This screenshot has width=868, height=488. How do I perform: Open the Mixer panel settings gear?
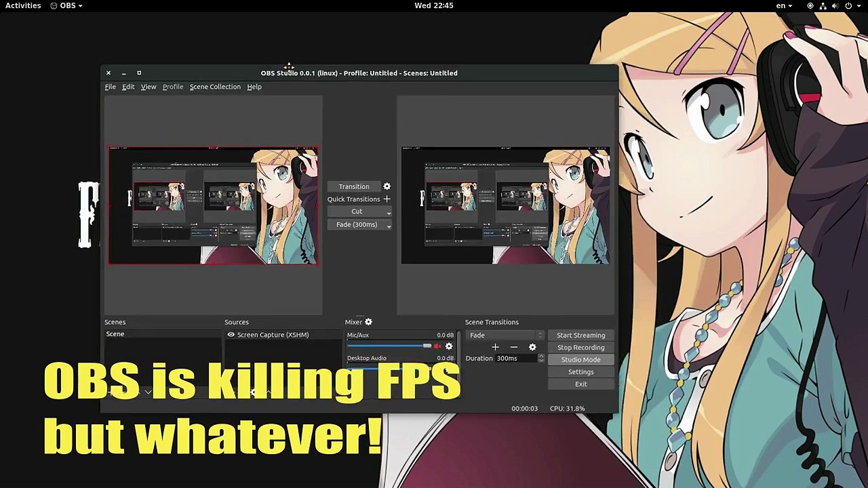[x=368, y=322]
